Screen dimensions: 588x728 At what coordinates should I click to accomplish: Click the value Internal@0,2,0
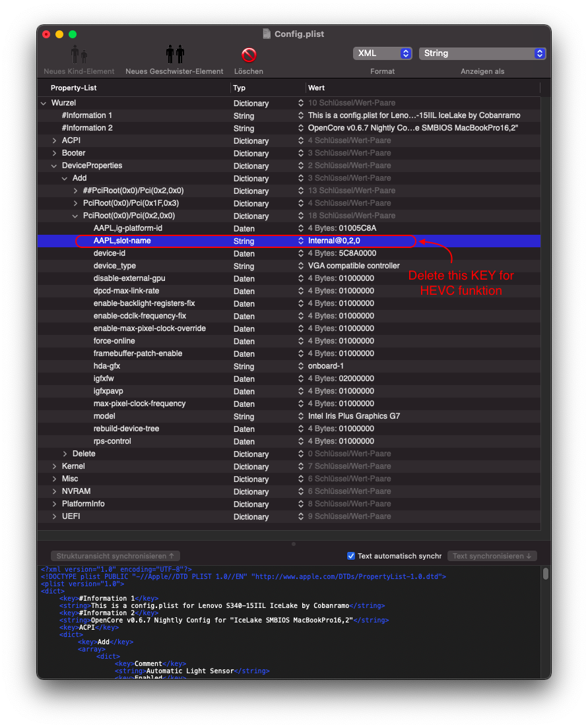pos(334,241)
